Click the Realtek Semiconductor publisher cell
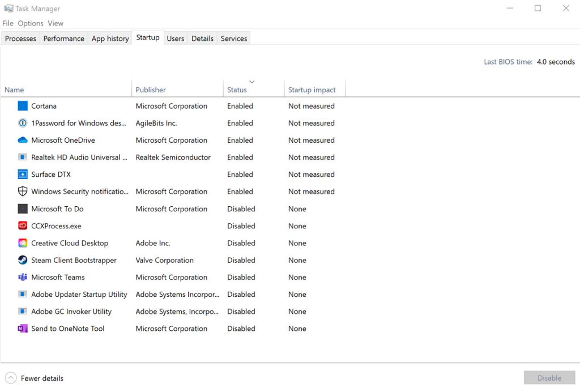Viewport: 580px width, 392px height. tap(173, 157)
